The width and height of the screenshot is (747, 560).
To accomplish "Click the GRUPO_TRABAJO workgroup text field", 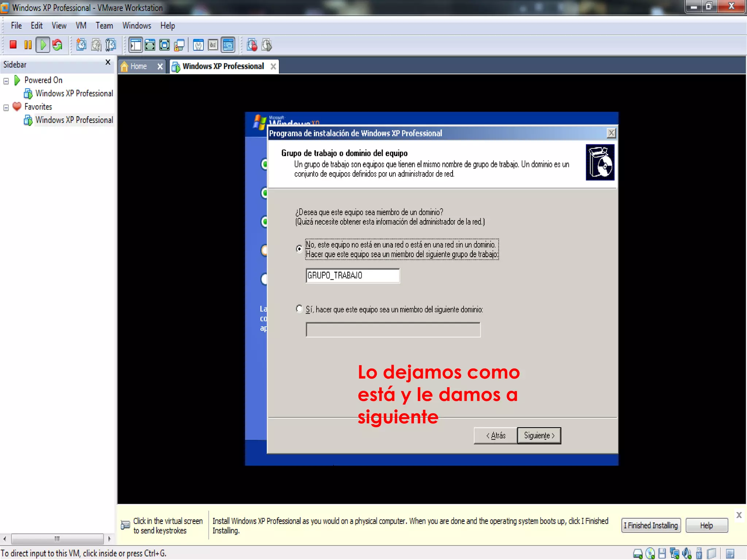I will click(x=353, y=276).
